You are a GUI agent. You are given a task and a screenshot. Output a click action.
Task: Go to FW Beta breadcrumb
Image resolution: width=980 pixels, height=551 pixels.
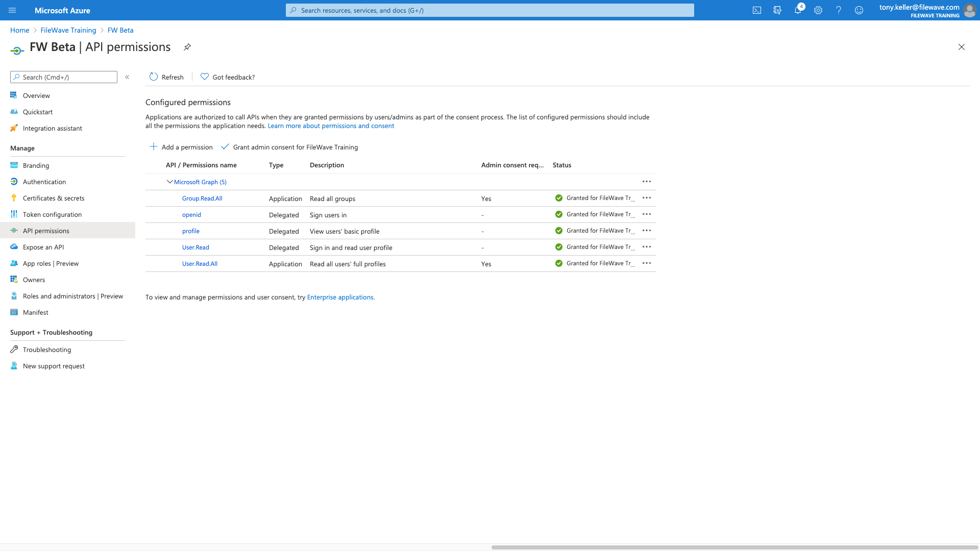[120, 30]
